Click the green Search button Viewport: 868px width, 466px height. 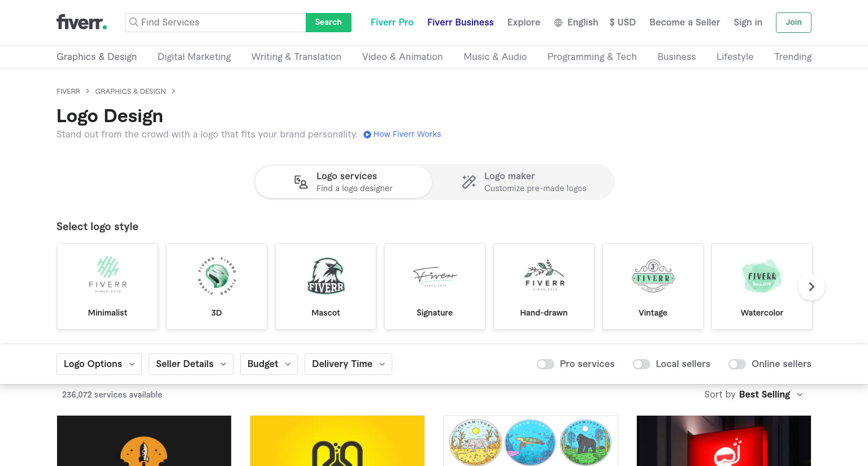328,23
